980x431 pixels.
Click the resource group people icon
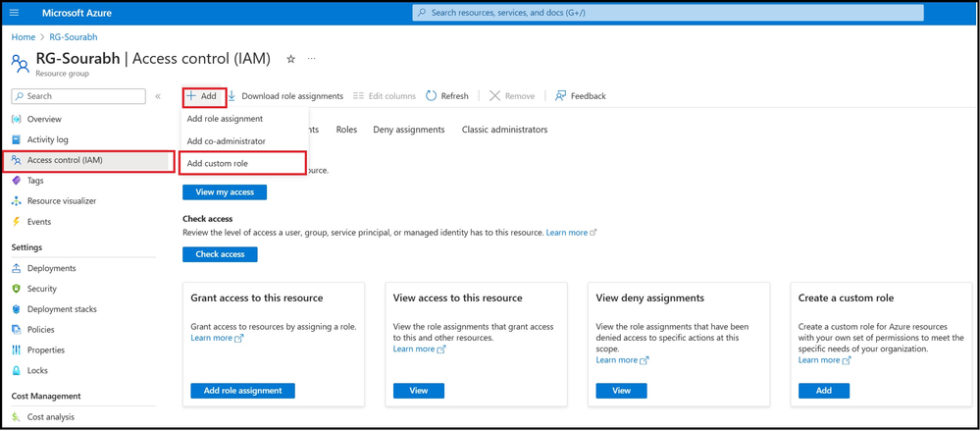click(x=20, y=63)
